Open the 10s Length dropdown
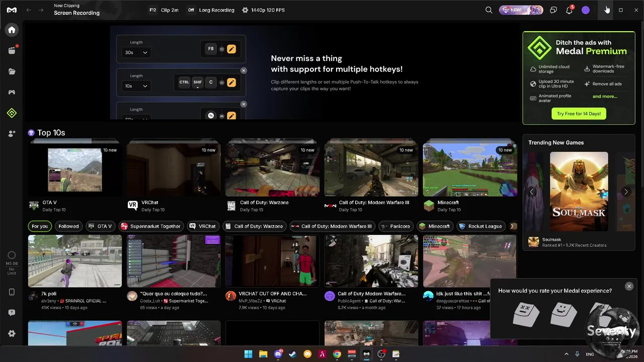 pos(136,86)
